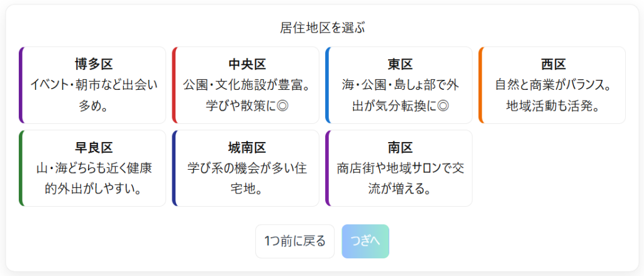The width and height of the screenshot is (644, 276).
Task: Click purple color stripe on 博多区 card
Action: tap(21, 85)
